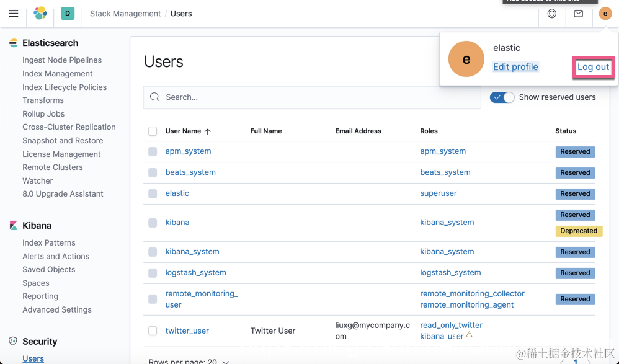Open Snapshot and Restore
Image resolution: width=619 pixels, height=364 pixels.
click(63, 141)
